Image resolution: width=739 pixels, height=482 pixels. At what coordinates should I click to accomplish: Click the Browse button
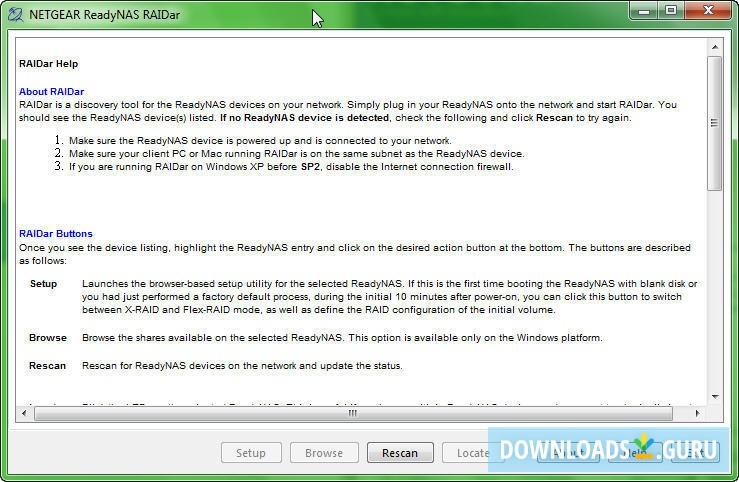pos(324,453)
